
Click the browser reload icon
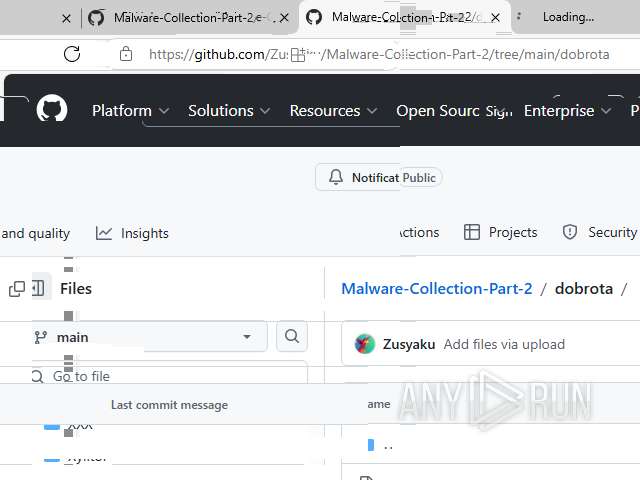click(72, 54)
